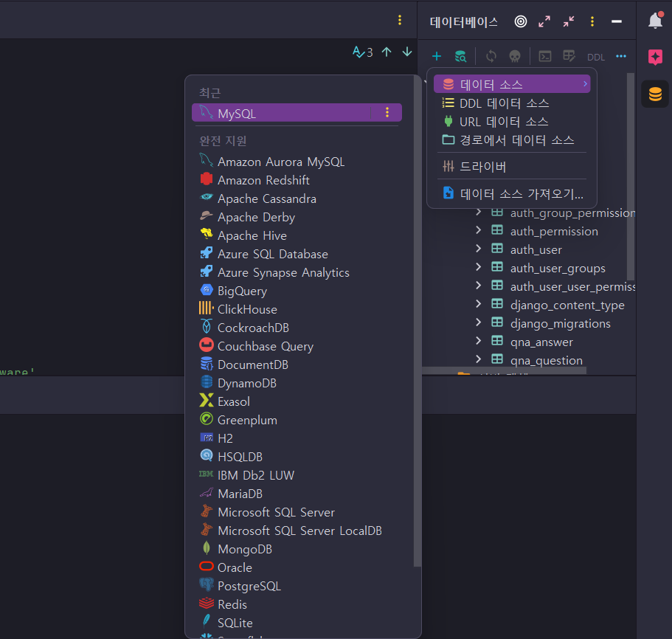Choose Apache Derby data source

297,217
